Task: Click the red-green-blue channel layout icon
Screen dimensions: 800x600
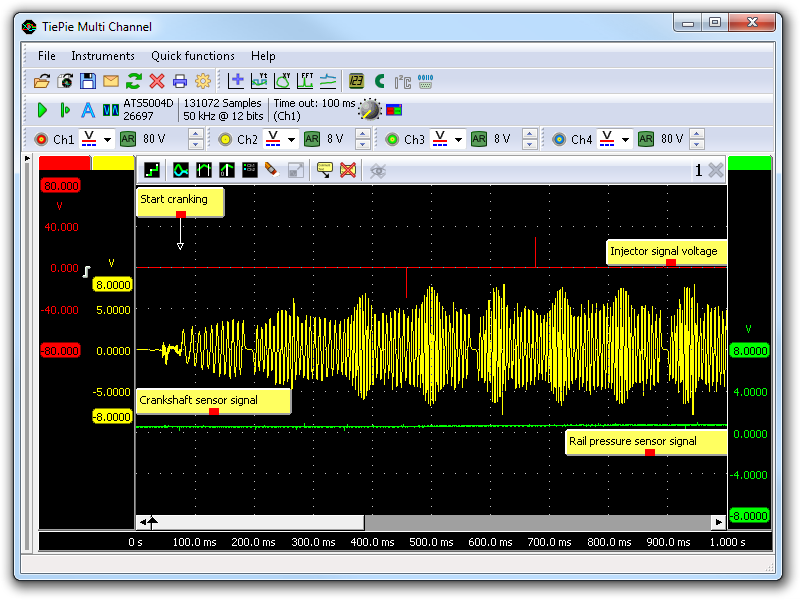Action: click(394, 110)
